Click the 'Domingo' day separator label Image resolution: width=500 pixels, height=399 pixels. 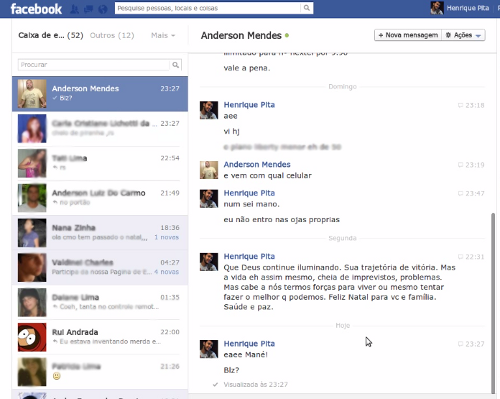click(x=342, y=87)
